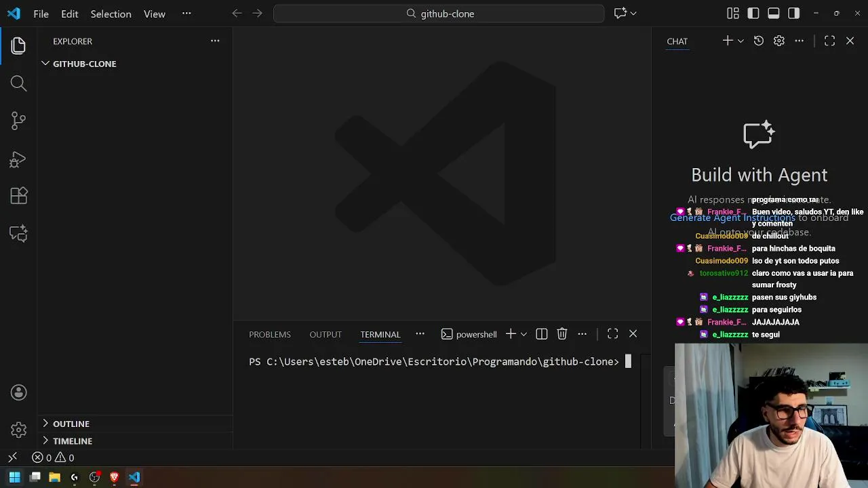Open the Accounts icon in activity bar

(x=18, y=392)
